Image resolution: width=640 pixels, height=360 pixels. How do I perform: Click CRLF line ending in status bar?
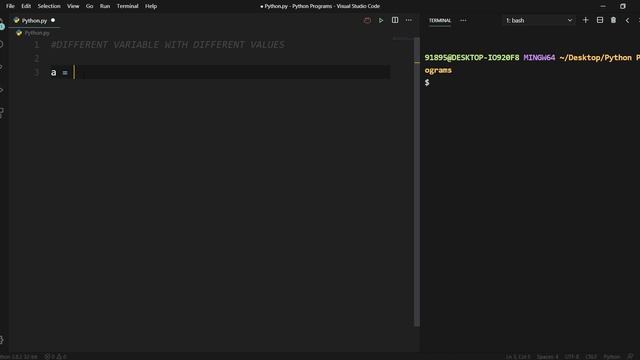tap(591, 357)
